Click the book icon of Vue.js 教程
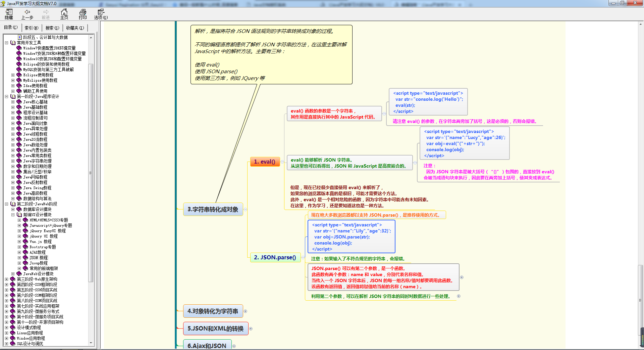 (25, 242)
